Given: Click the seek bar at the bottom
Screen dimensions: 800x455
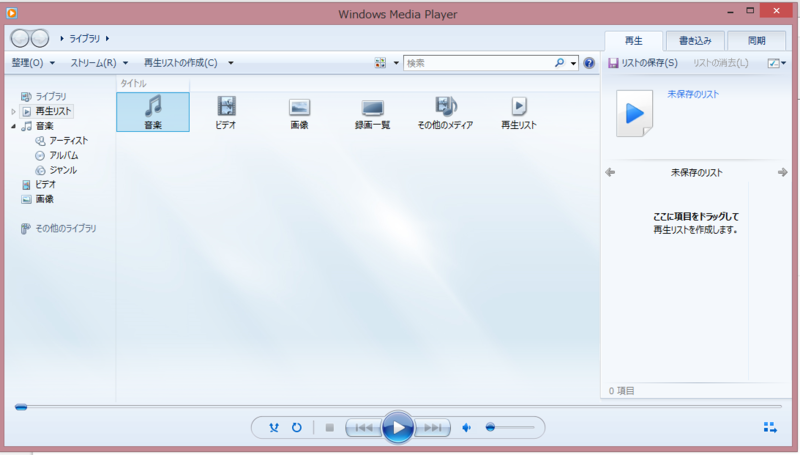Looking at the screenshot, I should coord(398,407).
